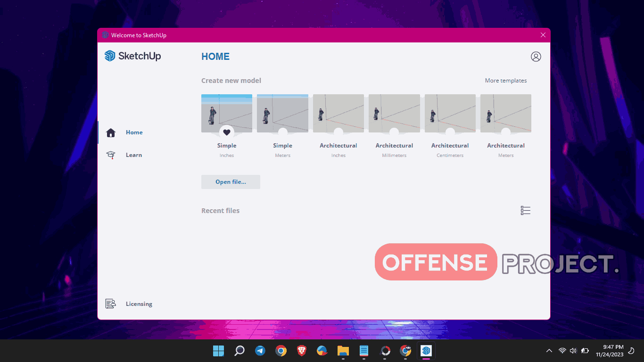Select the Simple Meters template thumbnail
644x362 pixels.
[282, 113]
